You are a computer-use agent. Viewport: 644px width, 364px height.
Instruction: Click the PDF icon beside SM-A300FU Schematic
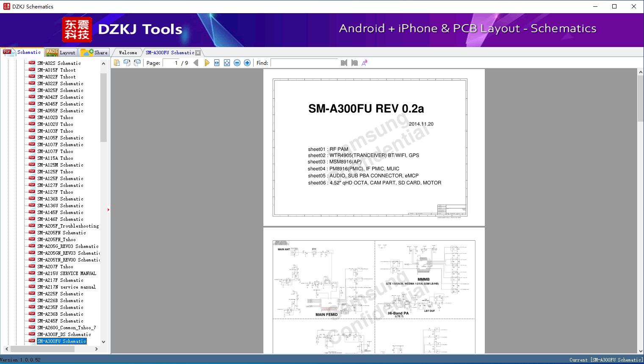click(x=32, y=341)
